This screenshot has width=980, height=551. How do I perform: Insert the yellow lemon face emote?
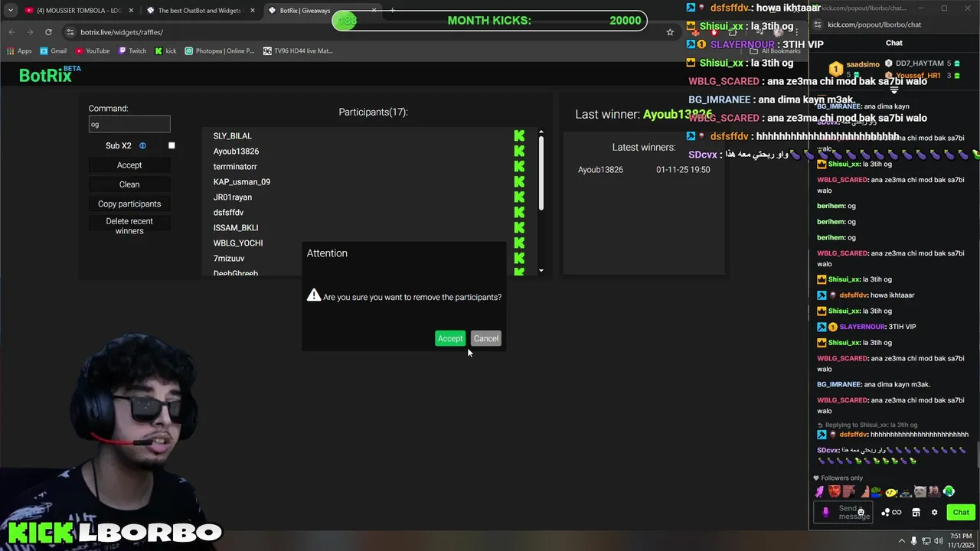[x=891, y=492]
